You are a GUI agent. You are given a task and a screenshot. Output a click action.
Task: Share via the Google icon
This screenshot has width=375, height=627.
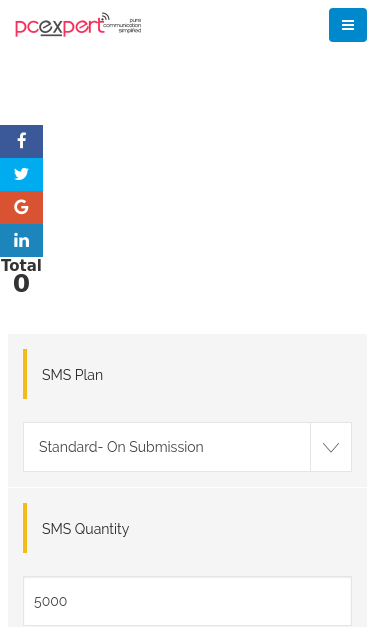click(21, 207)
